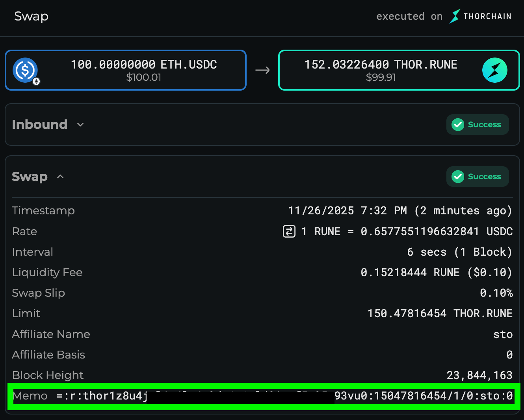Click the THORChain lightning logo

click(x=455, y=16)
